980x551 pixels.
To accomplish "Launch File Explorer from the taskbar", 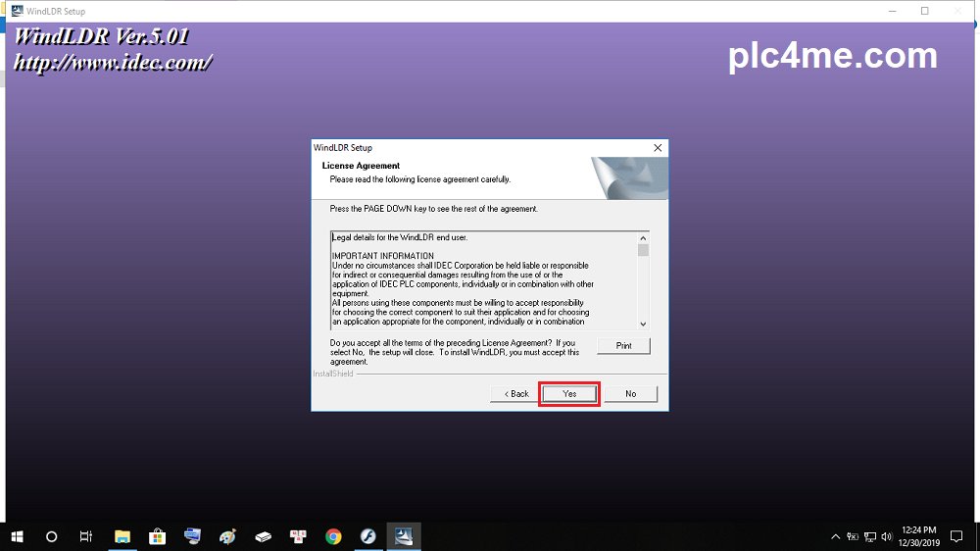I will [x=122, y=536].
